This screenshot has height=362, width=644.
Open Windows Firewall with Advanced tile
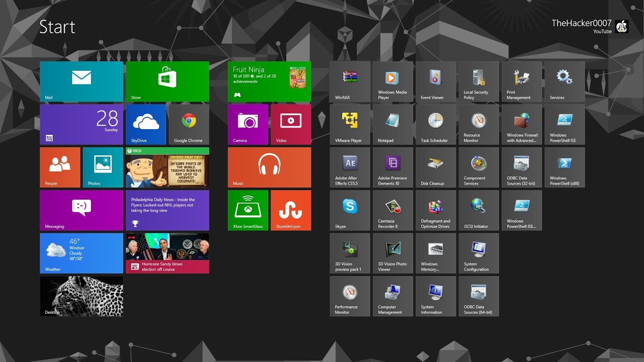tap(522, 125)
